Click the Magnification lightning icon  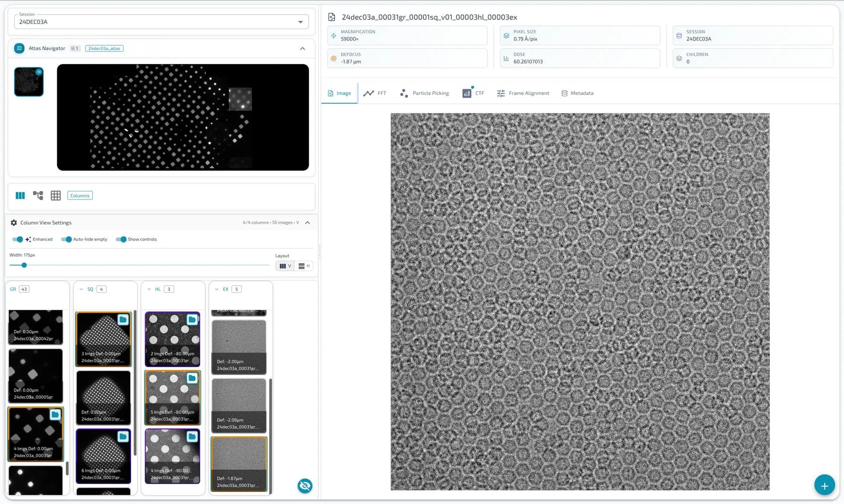point(334,36)
